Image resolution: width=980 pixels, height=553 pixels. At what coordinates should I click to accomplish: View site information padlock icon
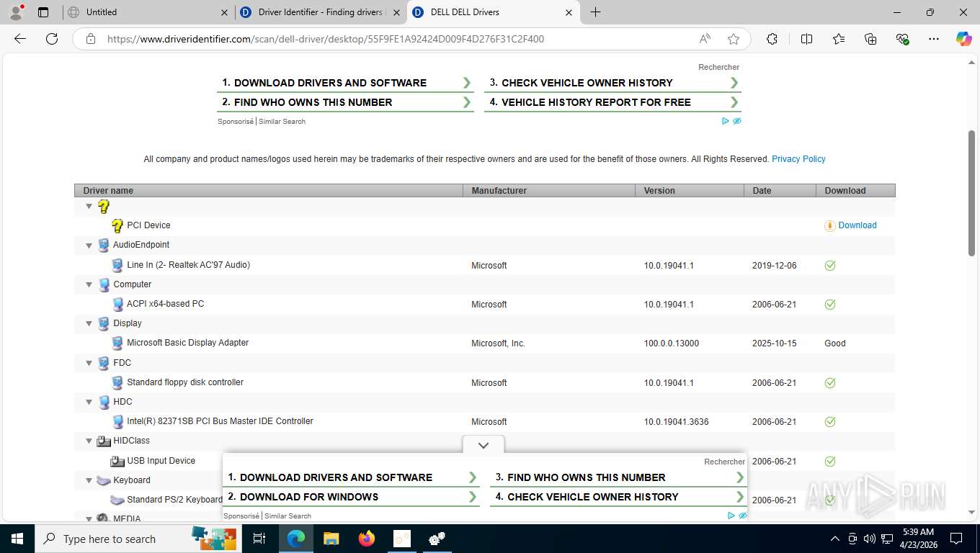click(91, 39)
